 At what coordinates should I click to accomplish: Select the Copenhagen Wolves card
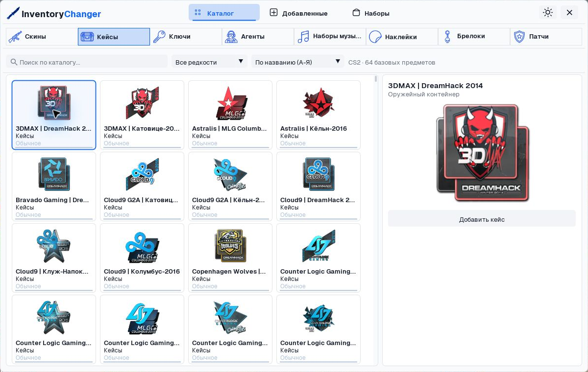pos(230,258)
